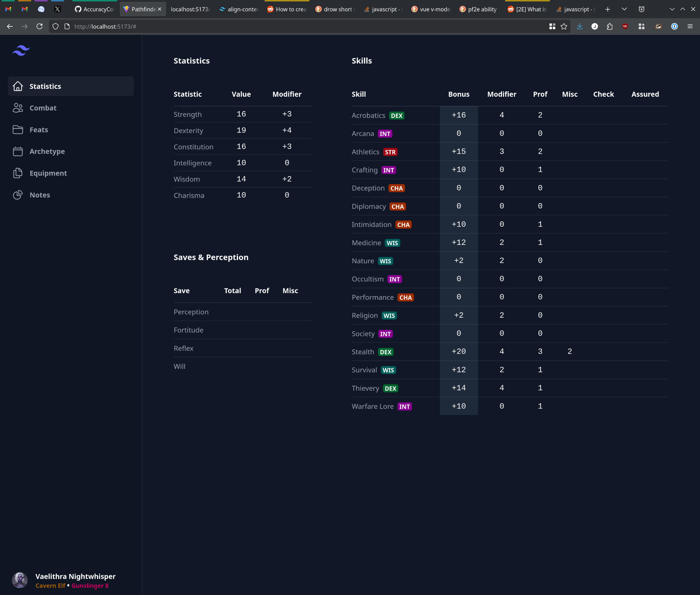Click the Vaelithra Nightwhisper character name
Viewport: 700px width, 595px height.
(x=75, y=577)
